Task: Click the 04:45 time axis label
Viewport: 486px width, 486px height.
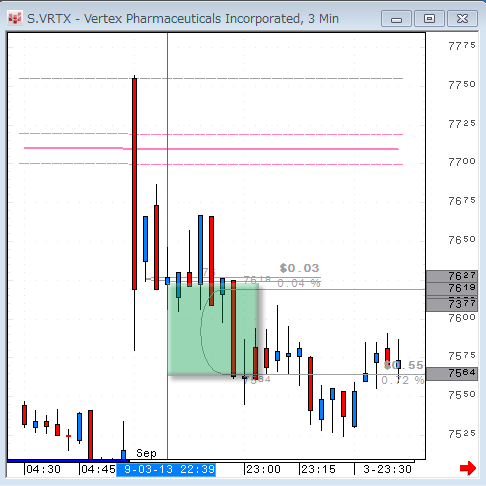Action: pyautogui.click(x=98, y=470)
